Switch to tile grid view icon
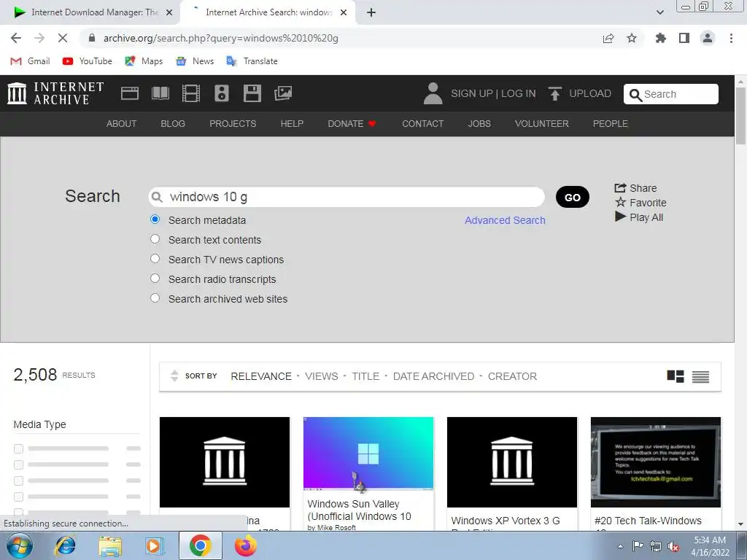The width and height of the screenshot is (747, 560). point(675,376)
